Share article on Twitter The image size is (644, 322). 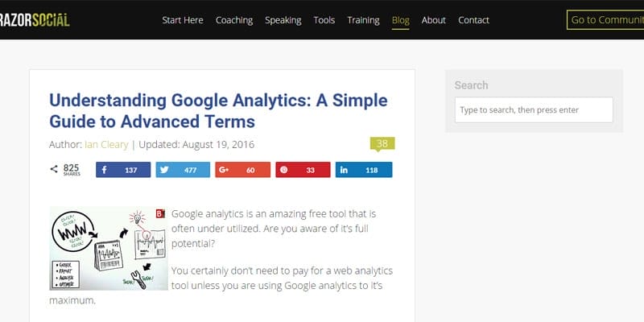pyautogui.click(x=183, y=170)
